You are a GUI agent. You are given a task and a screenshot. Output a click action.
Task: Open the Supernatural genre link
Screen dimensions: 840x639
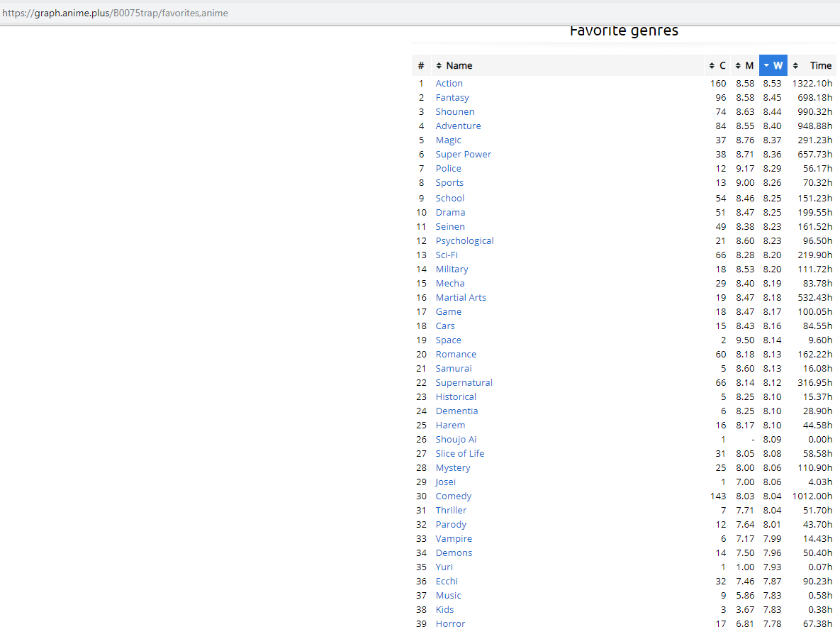click(464, 383)
